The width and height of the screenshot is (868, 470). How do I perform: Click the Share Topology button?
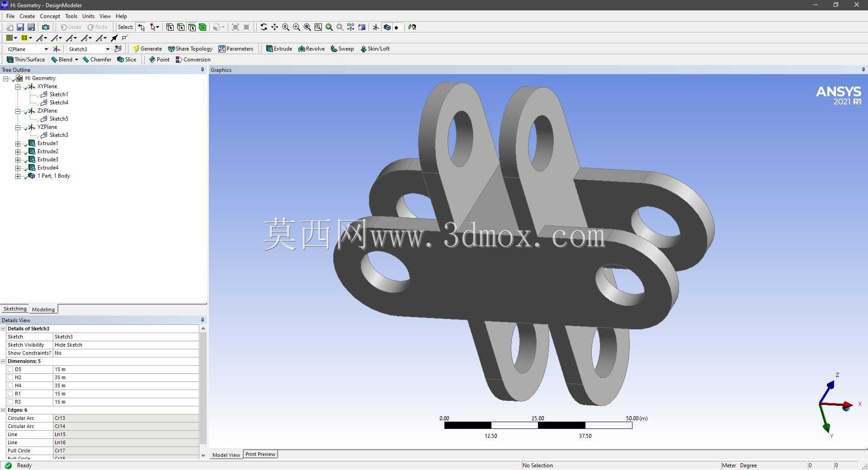point(190,49)
